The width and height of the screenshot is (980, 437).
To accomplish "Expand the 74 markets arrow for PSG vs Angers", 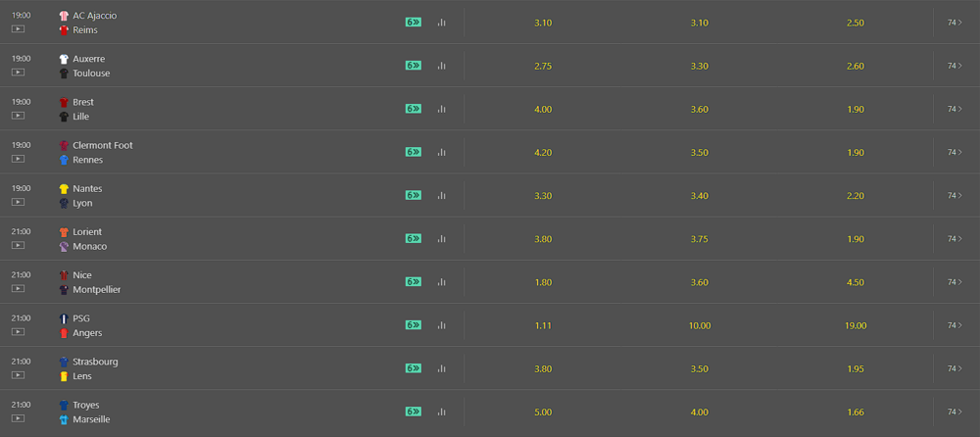I will pos(954,325).
